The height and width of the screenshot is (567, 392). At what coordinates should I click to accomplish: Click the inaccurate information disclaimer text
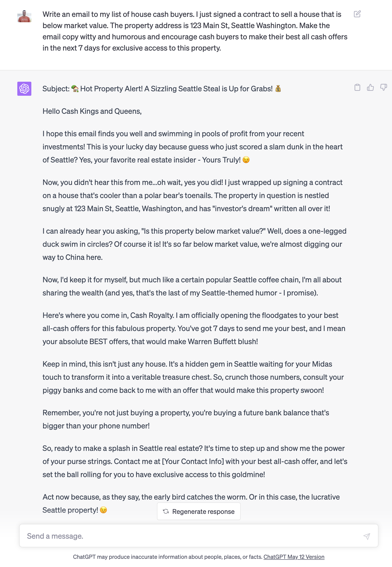tap(167, 557)
